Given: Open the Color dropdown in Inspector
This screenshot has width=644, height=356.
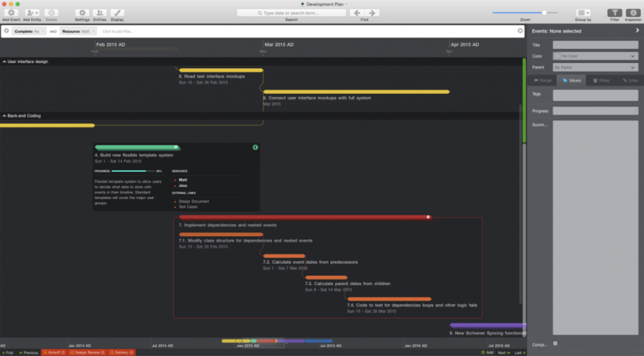Looking at the screenshot, I should tap(595, 56).
